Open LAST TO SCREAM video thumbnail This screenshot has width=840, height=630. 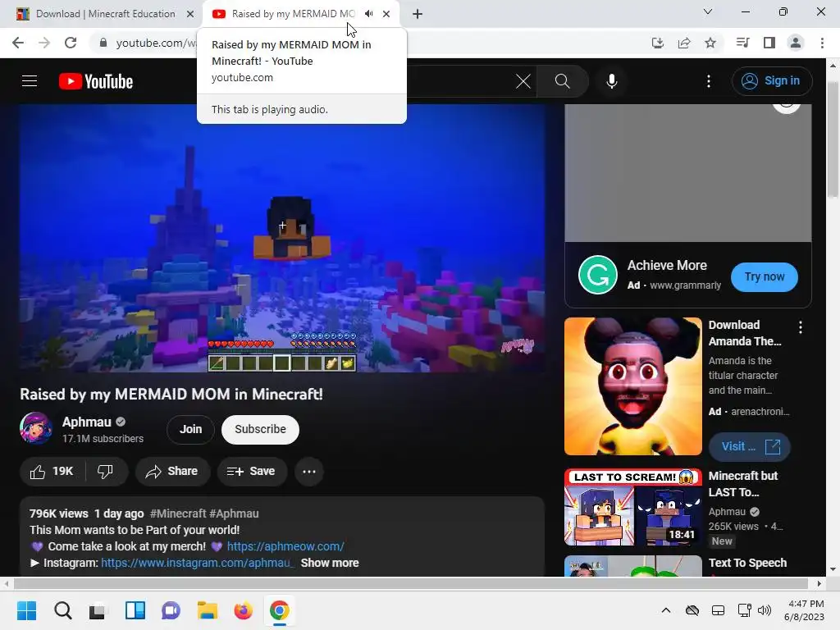[x=632, y=507]
